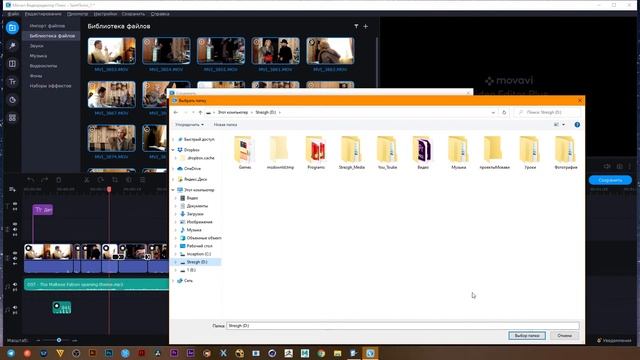
Task: Click the Выбор папки button
Action: 527,336
